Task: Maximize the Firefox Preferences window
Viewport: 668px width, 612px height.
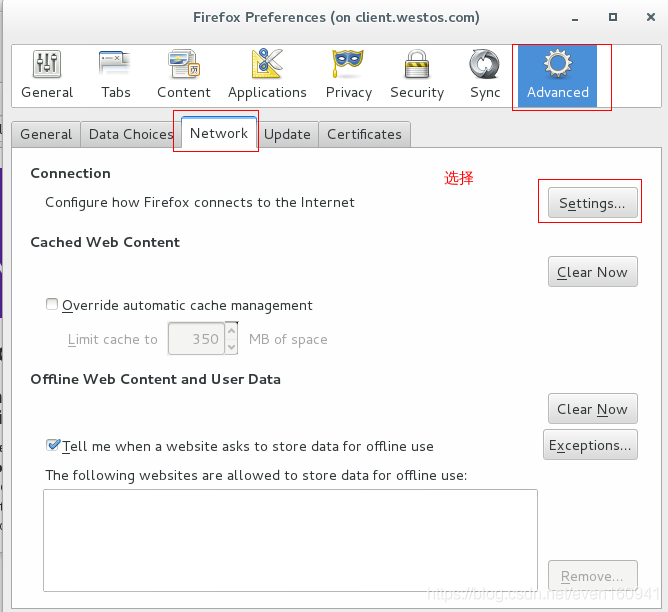Action: click(613, 17)
